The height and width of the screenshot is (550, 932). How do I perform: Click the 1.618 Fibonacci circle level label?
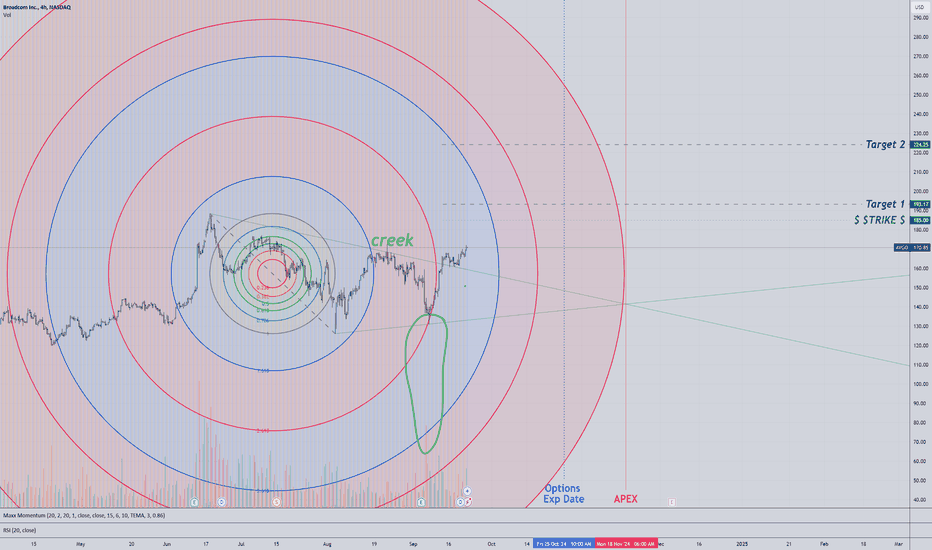point(263,370)
